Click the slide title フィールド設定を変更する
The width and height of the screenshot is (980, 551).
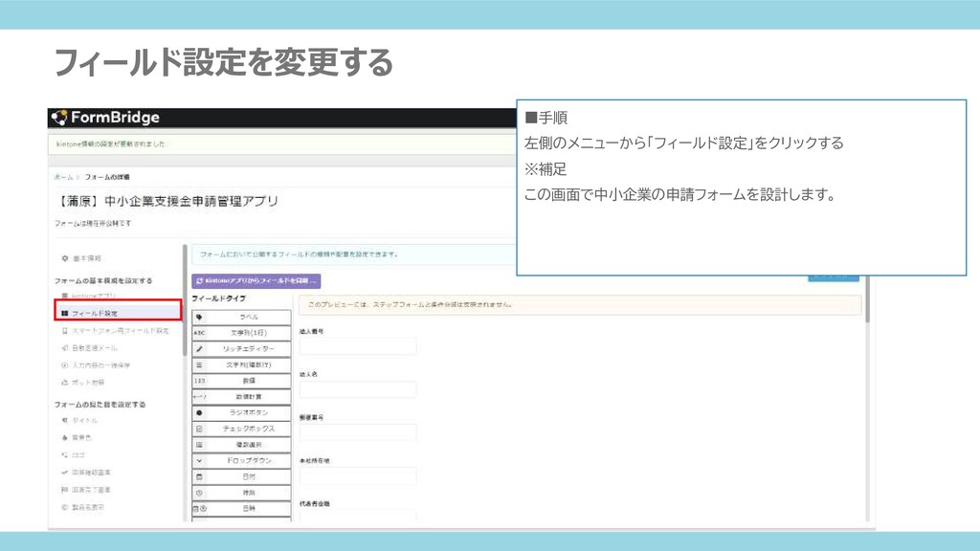pos(224,62)
